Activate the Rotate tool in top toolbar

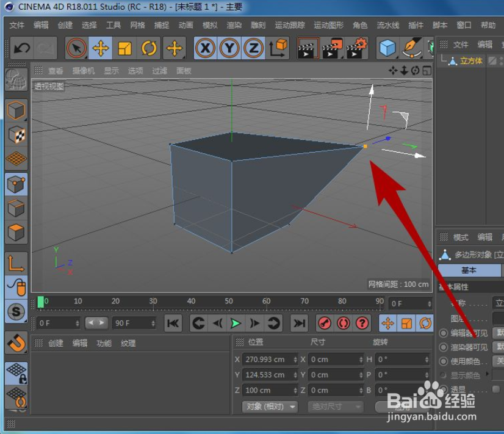[149, 48]
